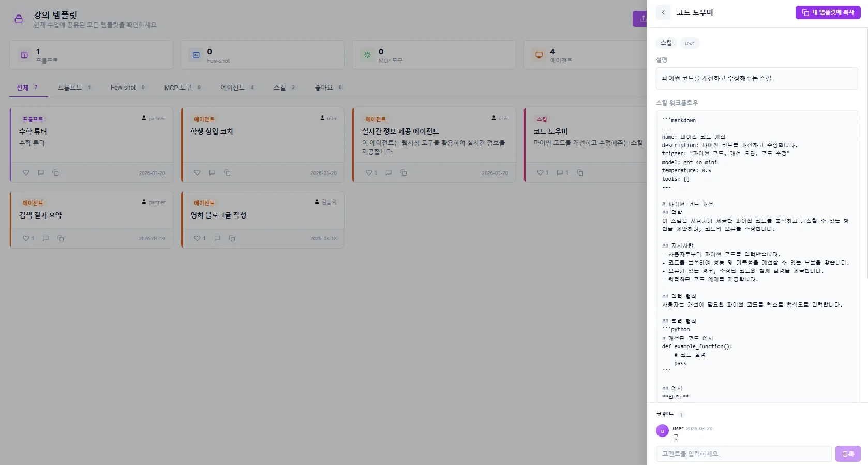This screenshot has width=868, height=465.
Task: Click the 2026-03-18 date on 영화 블로그글 작성
Action: [323, 239]
